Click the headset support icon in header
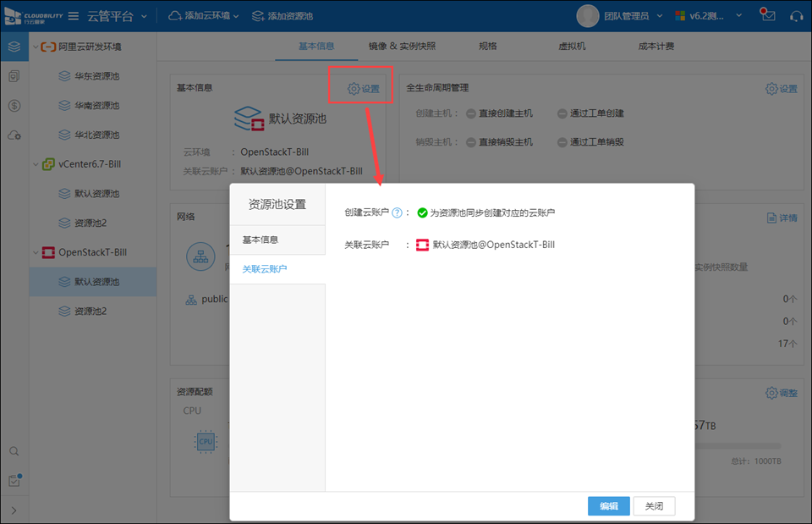 (x=795, y=16)
